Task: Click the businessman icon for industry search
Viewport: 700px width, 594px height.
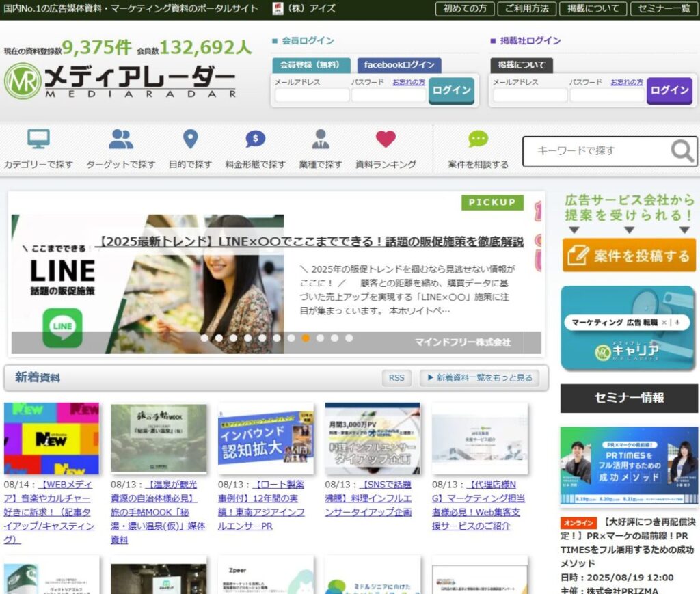Action: pos(321,139)
